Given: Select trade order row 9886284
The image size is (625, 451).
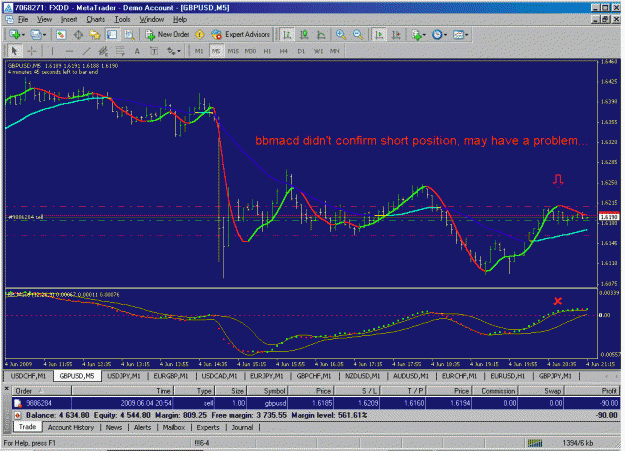Looking at the screenshot, I should click(316, 403).
